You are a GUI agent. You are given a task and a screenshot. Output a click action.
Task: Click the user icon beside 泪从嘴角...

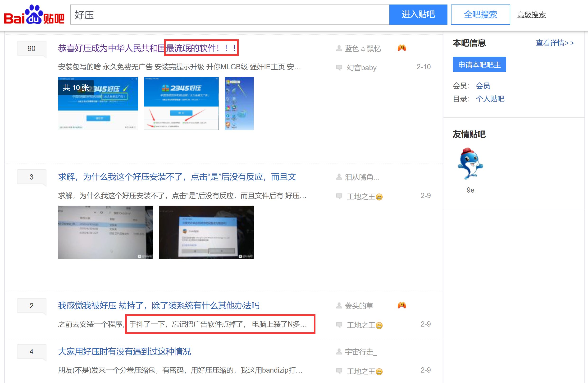tap(339, 177)
